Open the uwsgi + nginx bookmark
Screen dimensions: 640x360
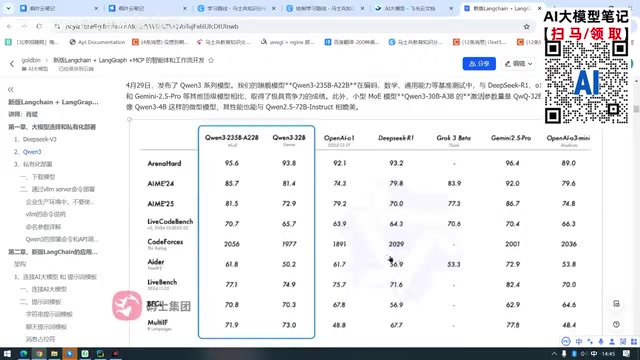click(287, 42)
